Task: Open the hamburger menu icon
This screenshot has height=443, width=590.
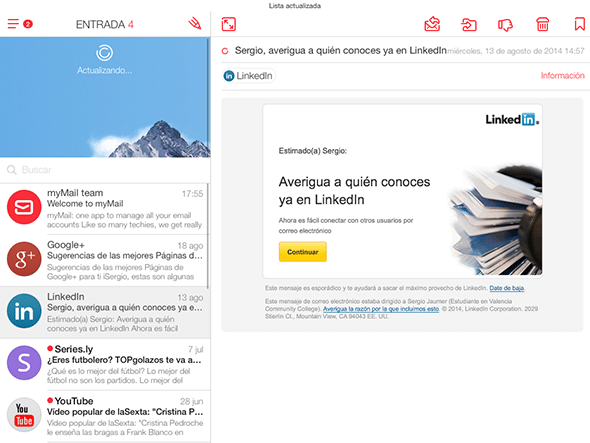Action: coord(13,24)
